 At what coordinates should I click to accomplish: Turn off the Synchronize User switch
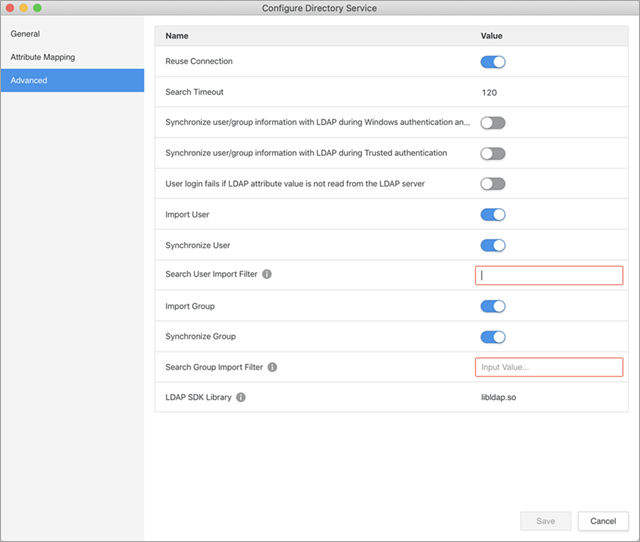pos(493,245)
